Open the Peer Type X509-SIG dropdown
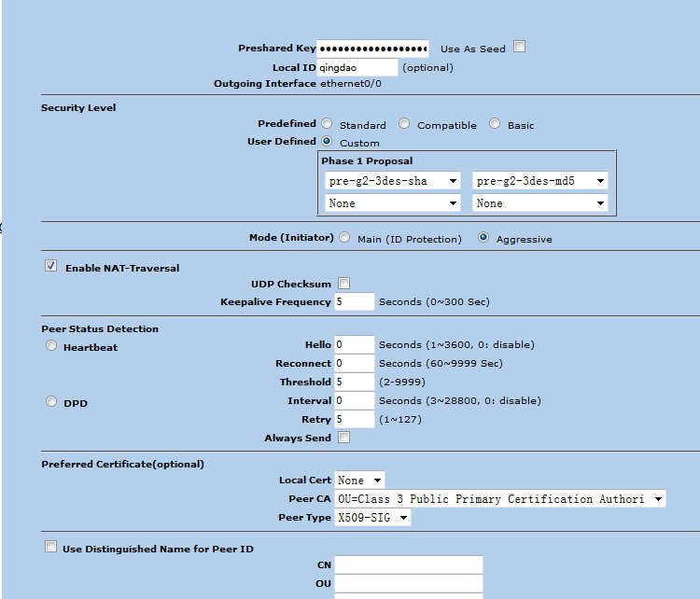 (372, 517)
